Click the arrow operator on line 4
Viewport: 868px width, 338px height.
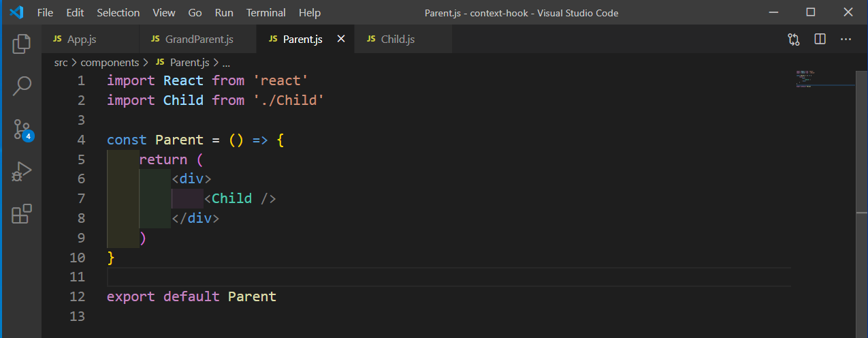260,140
